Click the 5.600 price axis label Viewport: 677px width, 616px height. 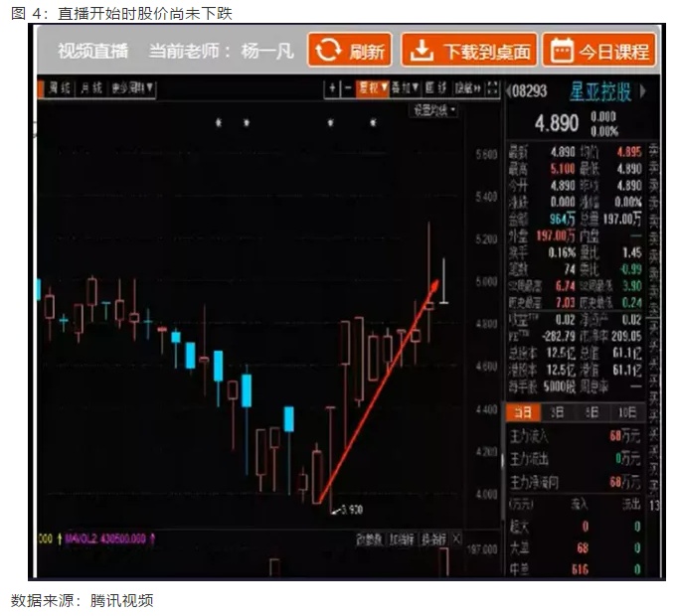[x=486, y=154]
